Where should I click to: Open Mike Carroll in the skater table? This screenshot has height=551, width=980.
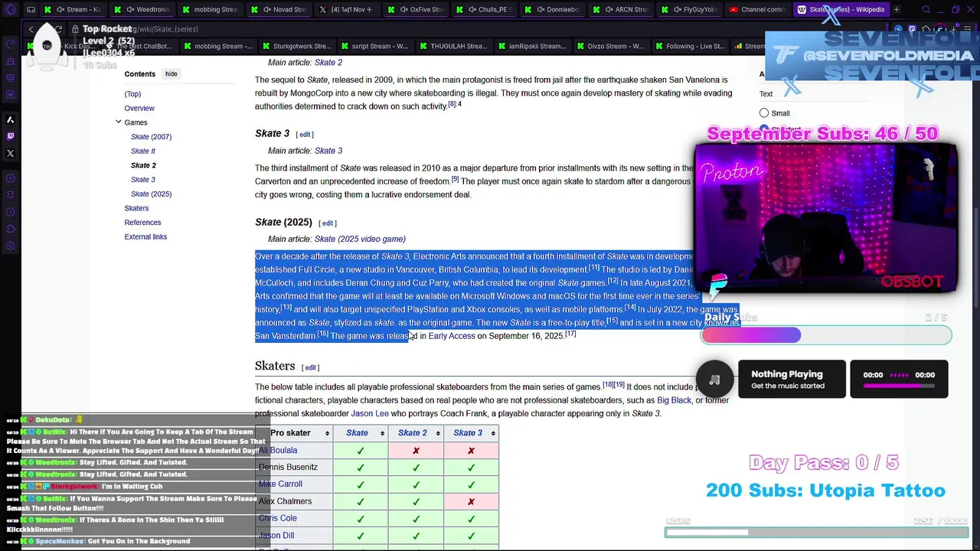[280, 484]
